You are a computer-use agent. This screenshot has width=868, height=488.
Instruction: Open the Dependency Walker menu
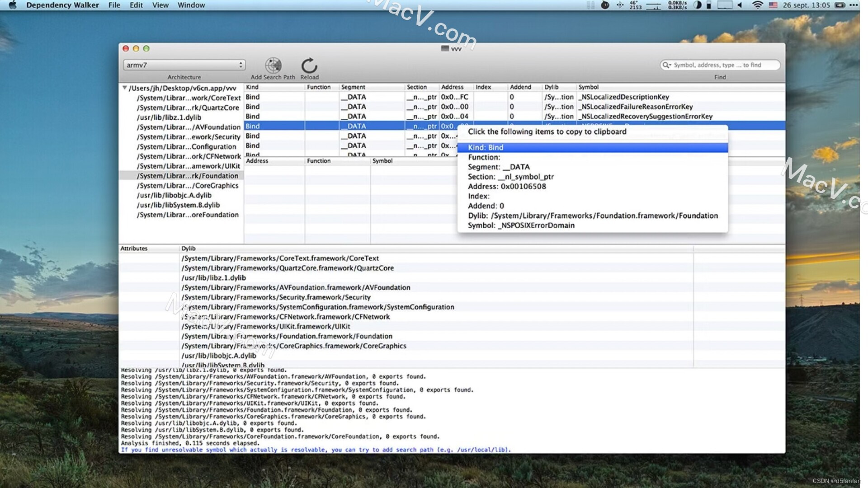click(x=63, y=5)
